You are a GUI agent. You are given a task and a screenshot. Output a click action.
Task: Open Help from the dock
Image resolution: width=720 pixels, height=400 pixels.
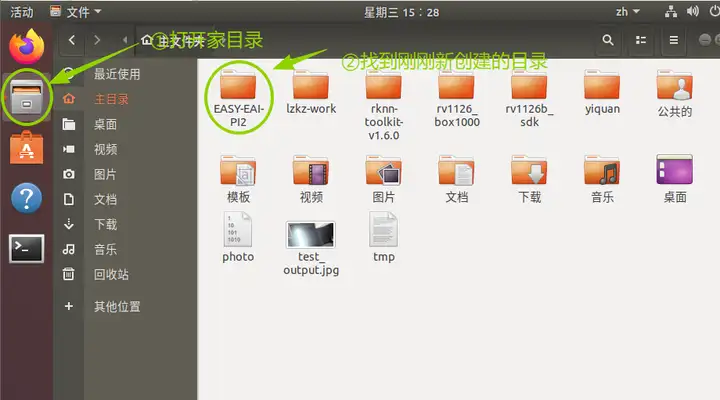pos(27,198)
